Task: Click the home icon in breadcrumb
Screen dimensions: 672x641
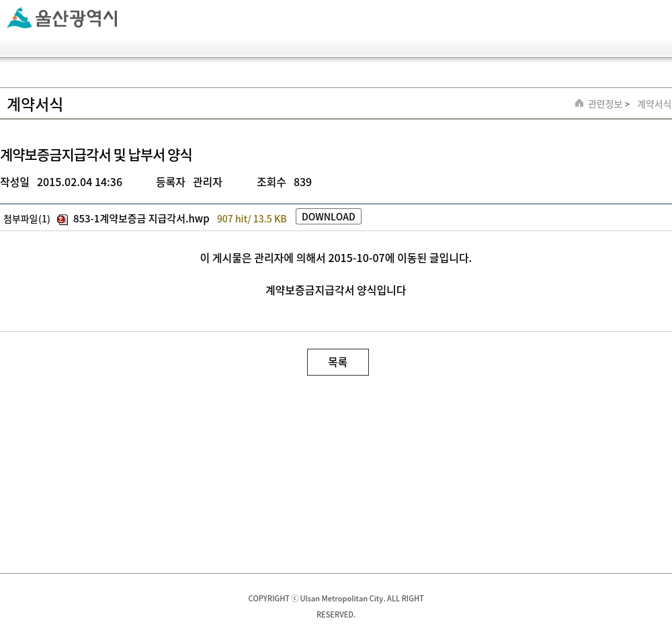Action: tap(579, 103)
